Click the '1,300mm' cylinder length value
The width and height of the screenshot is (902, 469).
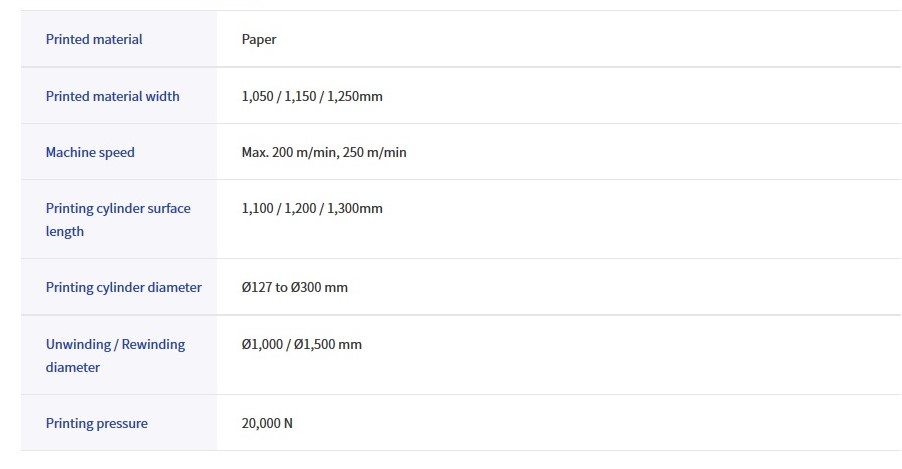click(x=356, y=208)
